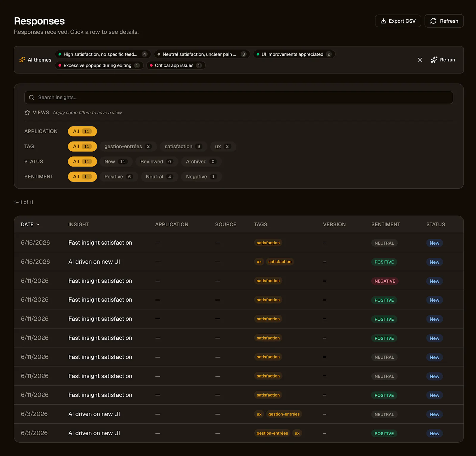Click the AI themes sparkle icon
This screenshot has width=476, height=456.
point(22,60)
